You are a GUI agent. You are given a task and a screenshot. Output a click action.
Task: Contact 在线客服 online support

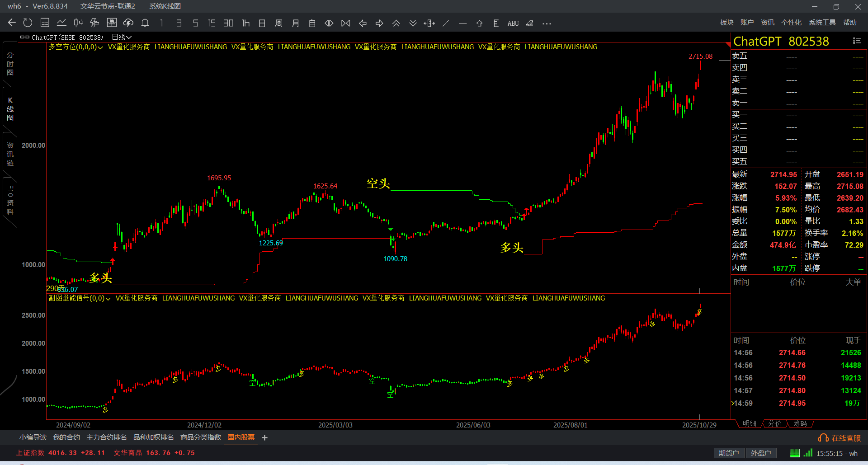coord(840,438)
